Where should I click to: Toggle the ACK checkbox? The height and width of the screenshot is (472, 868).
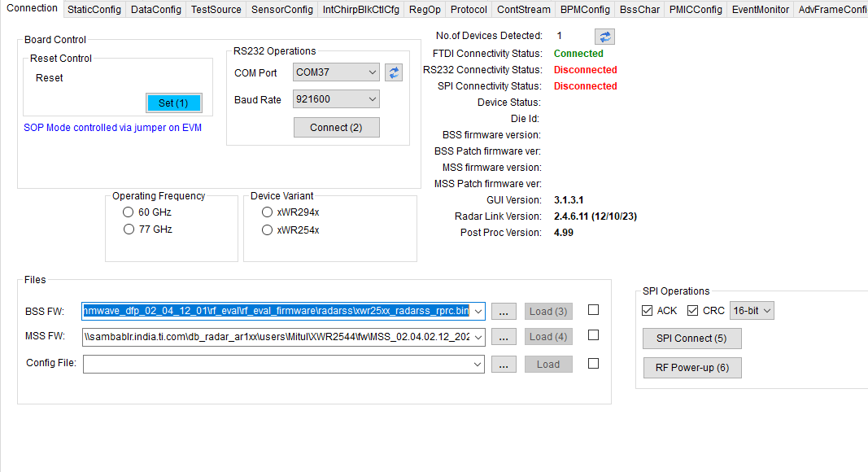click(647, 311)
